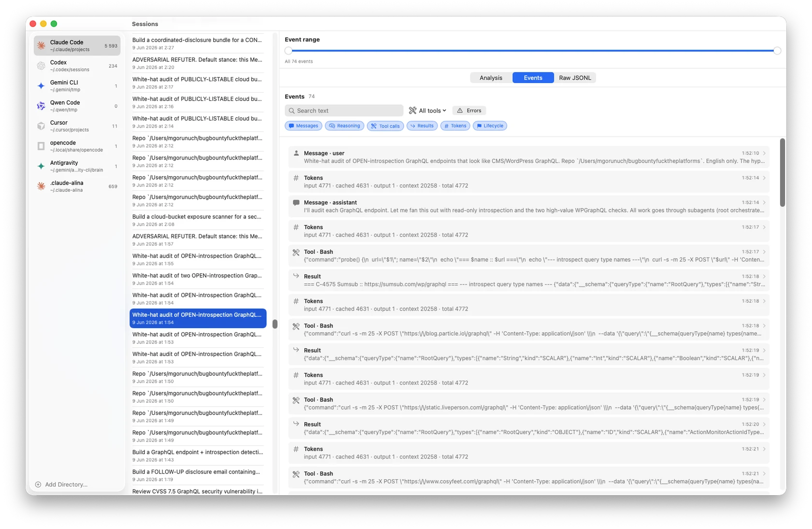
Task: Switch to the Events tab
Action: (x=533, y=78)
